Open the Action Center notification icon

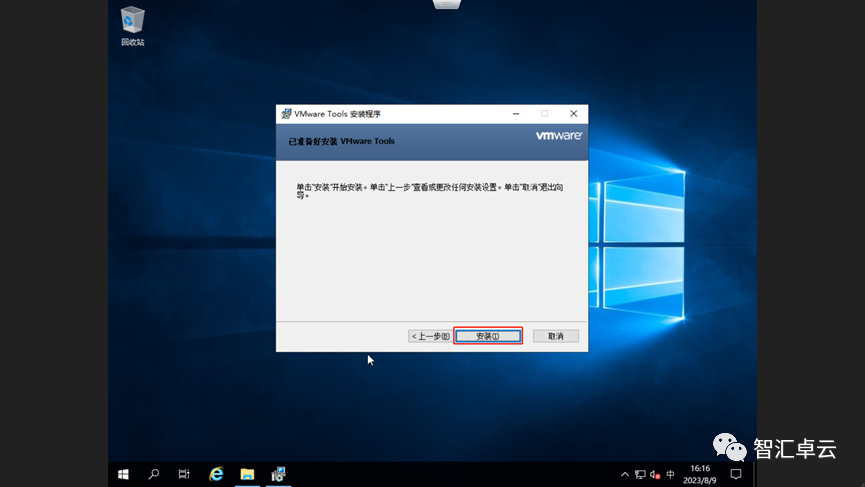pyautogui.click(x=736, y=474)
